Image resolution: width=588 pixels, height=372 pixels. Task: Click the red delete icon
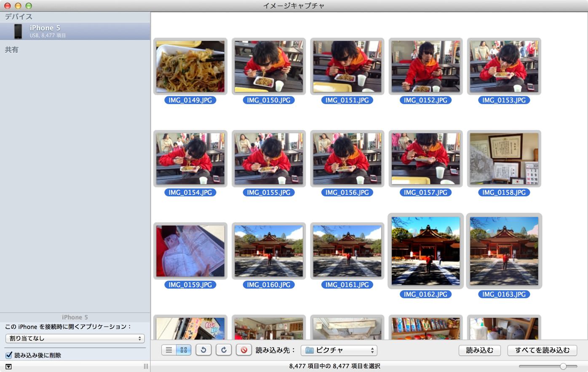pyautogui.click(x=244, y=350)
